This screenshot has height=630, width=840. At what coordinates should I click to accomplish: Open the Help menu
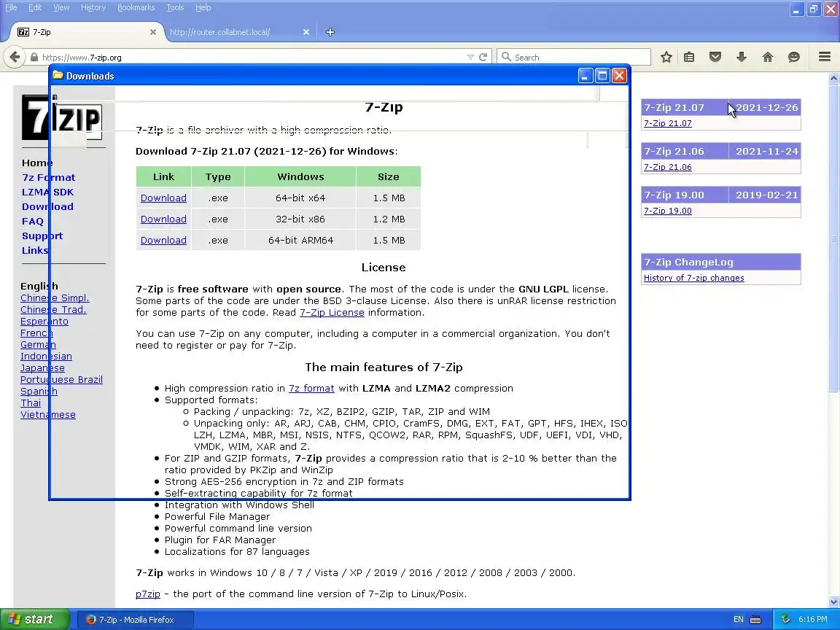[x=203, y=7]
